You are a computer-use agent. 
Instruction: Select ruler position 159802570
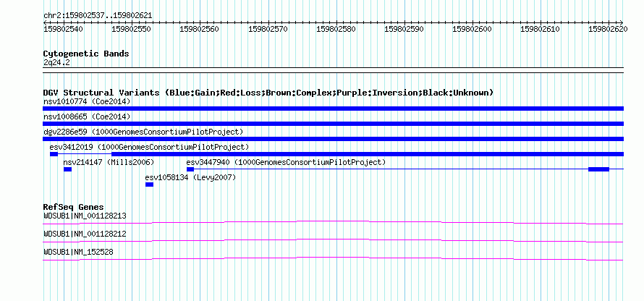(x=268, y=29)
